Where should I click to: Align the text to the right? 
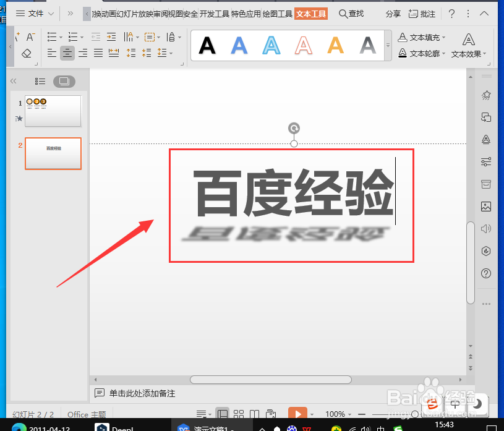click(x=83, y=53)
